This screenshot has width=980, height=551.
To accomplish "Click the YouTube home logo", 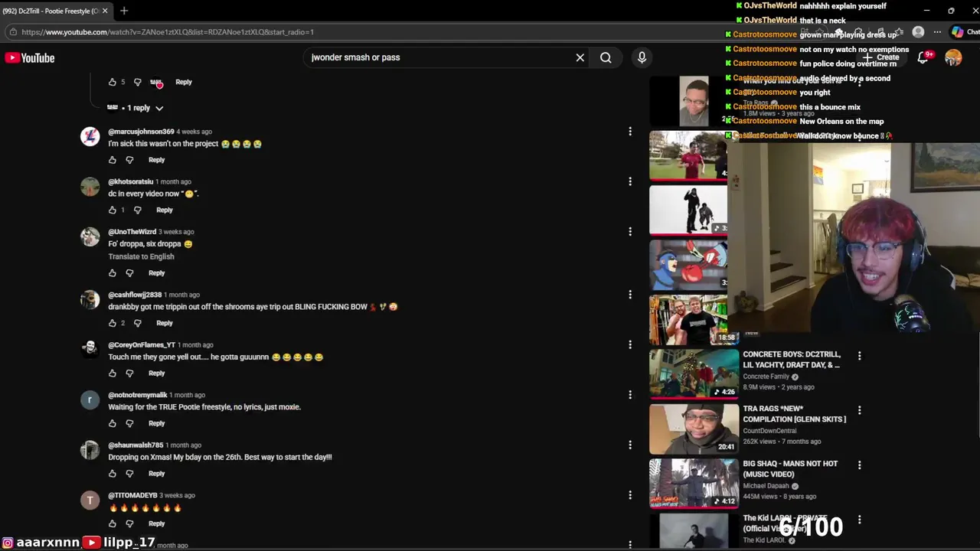I will 30,57.
